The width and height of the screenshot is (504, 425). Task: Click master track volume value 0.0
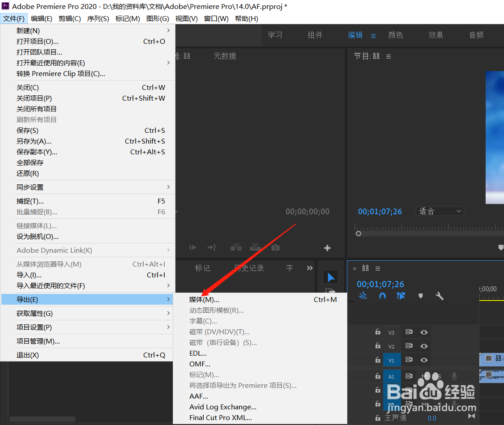point(431,418)
